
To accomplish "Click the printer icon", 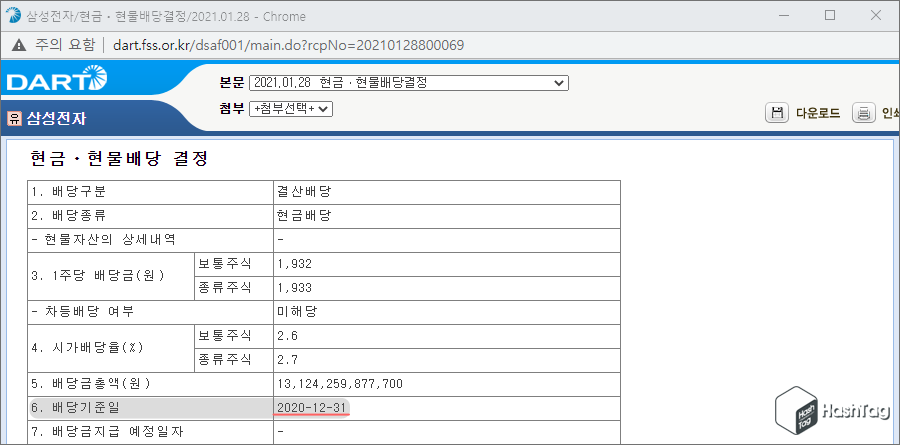I will (x=863, y=113).
